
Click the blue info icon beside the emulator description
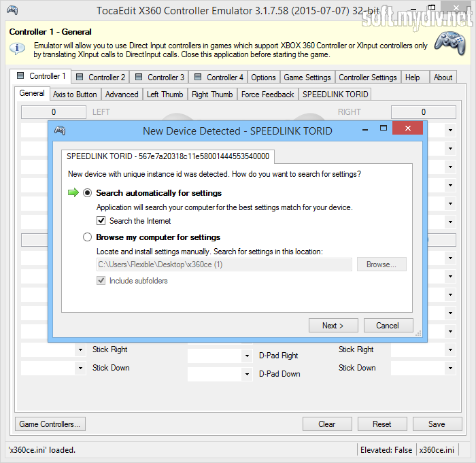coord(17,49)
